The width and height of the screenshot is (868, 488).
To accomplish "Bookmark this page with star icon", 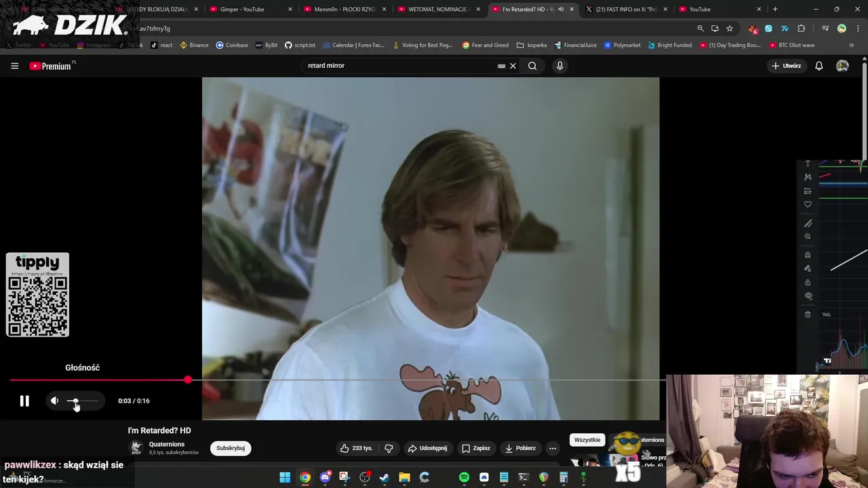I will (x=730, y=28).
